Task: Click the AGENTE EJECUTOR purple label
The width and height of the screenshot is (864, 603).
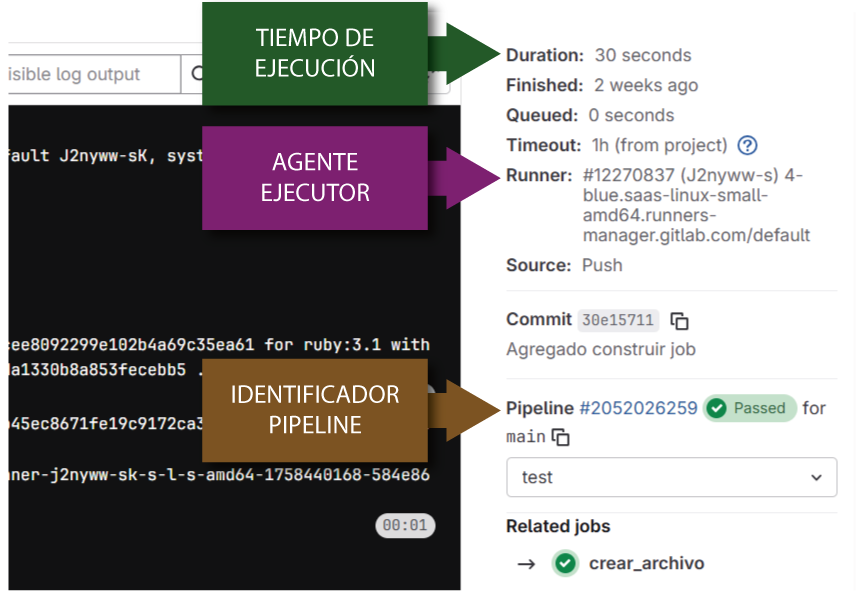Action: [x=315, y=178]
